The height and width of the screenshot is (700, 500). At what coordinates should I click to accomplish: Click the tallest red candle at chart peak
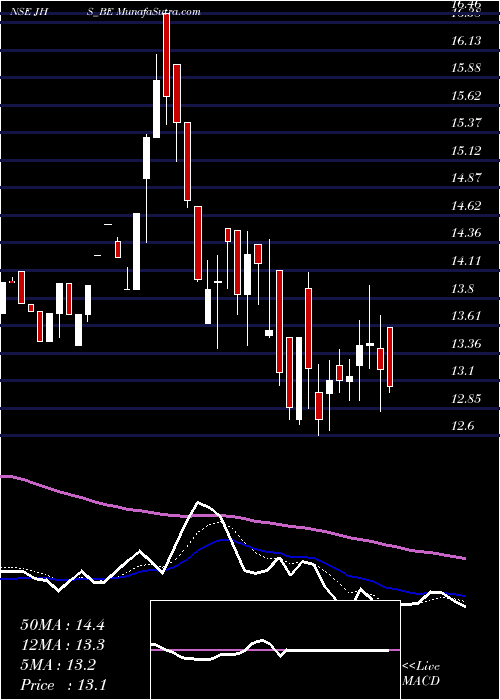click(x=167, y=55)
